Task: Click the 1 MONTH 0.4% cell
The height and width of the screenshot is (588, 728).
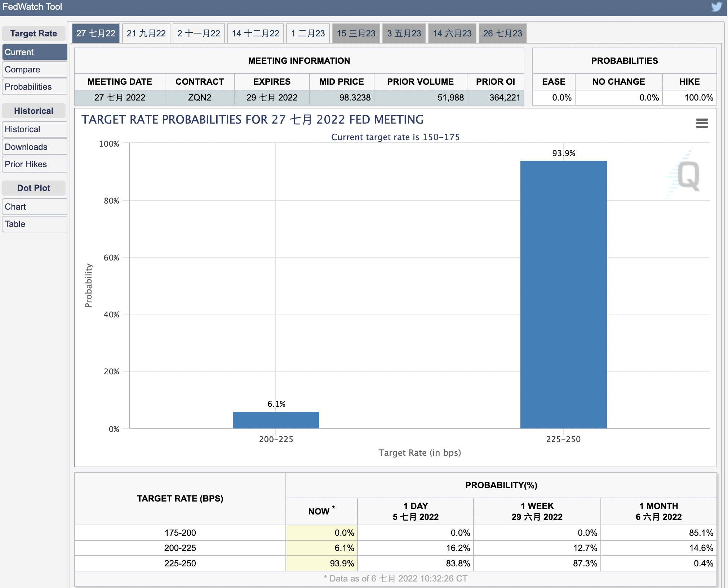Action: tap(659, 563)
